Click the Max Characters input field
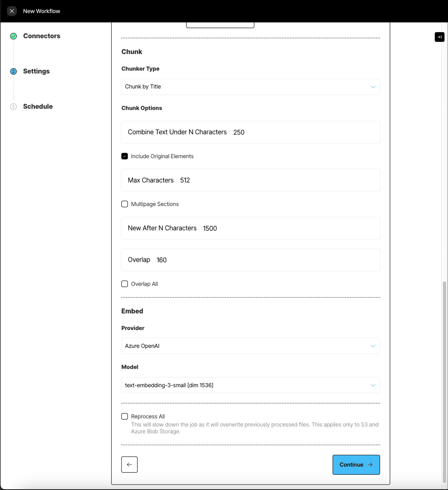This screenshot has width=448, height=490. click(x=250, y=180)
